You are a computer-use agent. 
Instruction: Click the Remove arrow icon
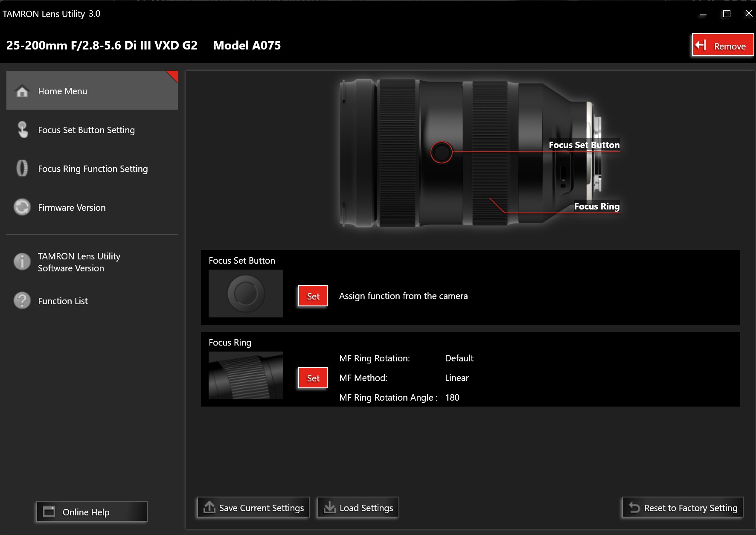pyautogui.click(x=701, y=45)
